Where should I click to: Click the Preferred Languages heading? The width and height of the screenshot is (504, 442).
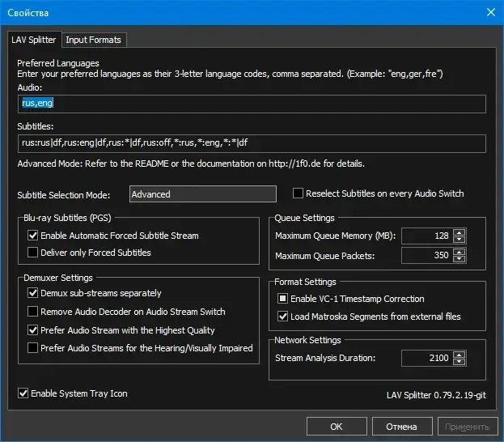point(58,63)
